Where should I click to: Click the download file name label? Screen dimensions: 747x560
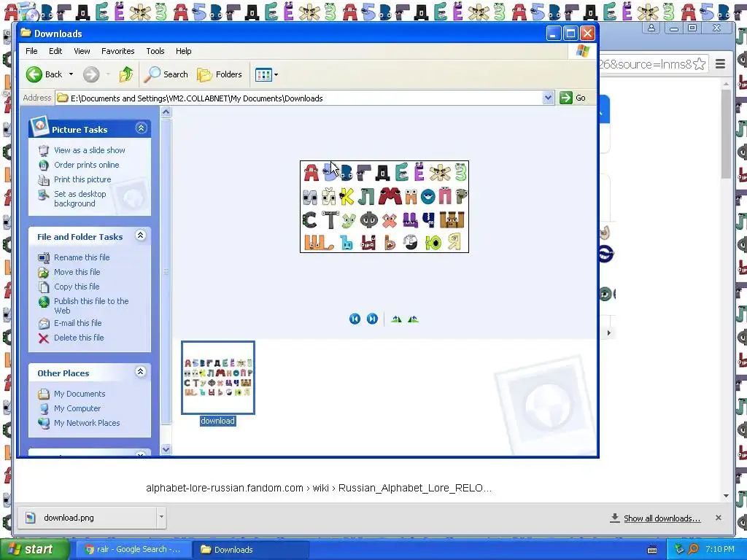(x=217, y=421)
